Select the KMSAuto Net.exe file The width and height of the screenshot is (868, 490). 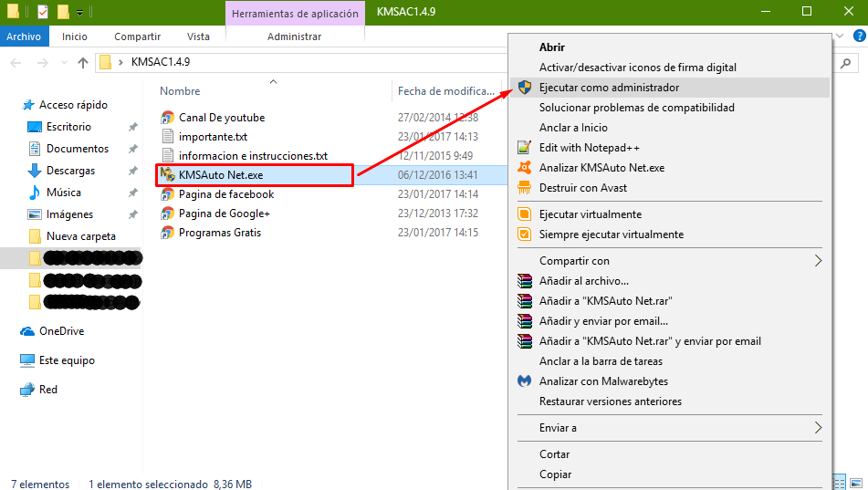coord(220,175)
